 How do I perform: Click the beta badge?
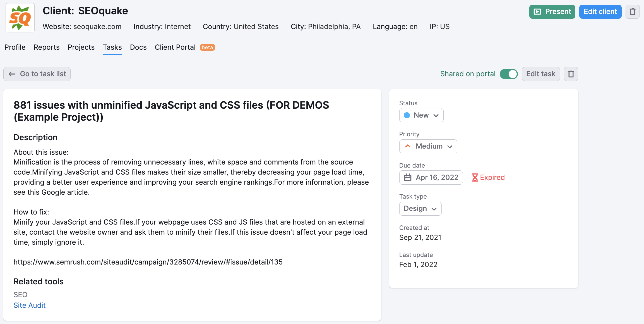[x=207, y=47]
